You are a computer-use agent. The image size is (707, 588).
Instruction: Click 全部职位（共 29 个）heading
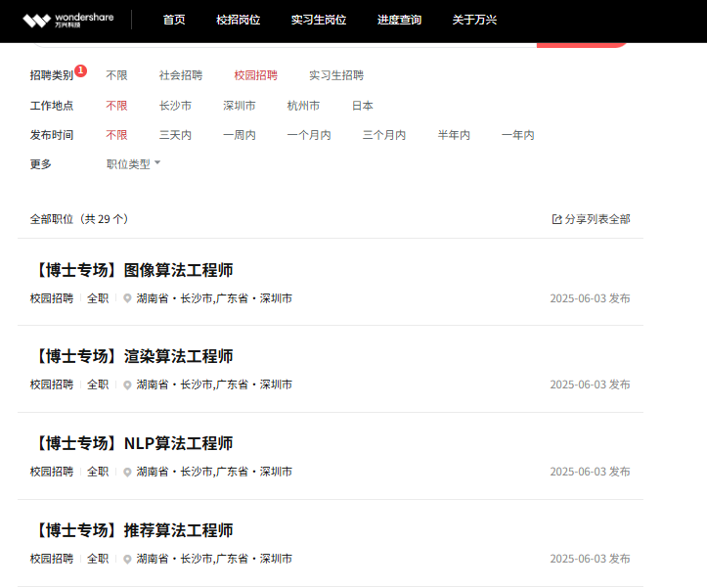click(x=79, y=219)
